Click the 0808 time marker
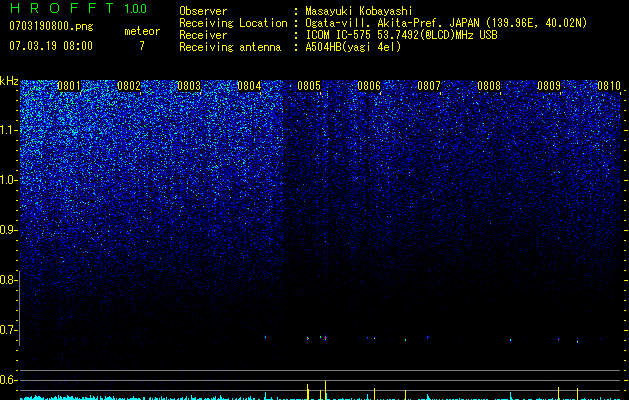Image resolution: width=629 pixels, height=400 pixels. [489, 86]
